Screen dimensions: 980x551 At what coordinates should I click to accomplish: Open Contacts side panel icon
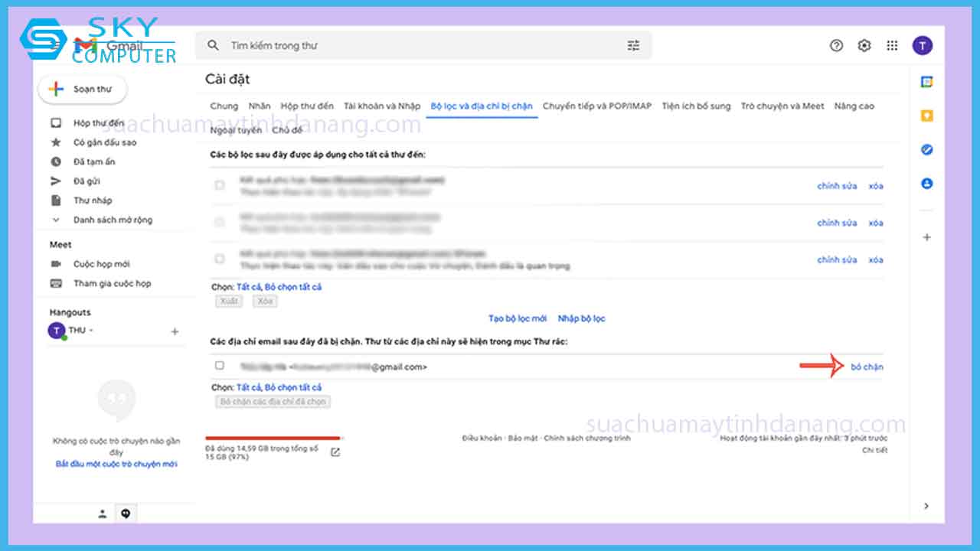927,184
